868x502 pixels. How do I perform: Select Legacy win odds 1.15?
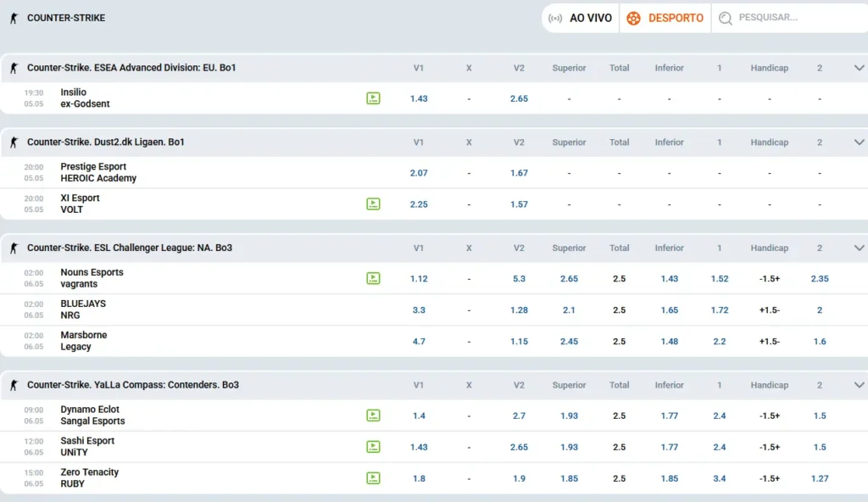click(x=519, y=342)
